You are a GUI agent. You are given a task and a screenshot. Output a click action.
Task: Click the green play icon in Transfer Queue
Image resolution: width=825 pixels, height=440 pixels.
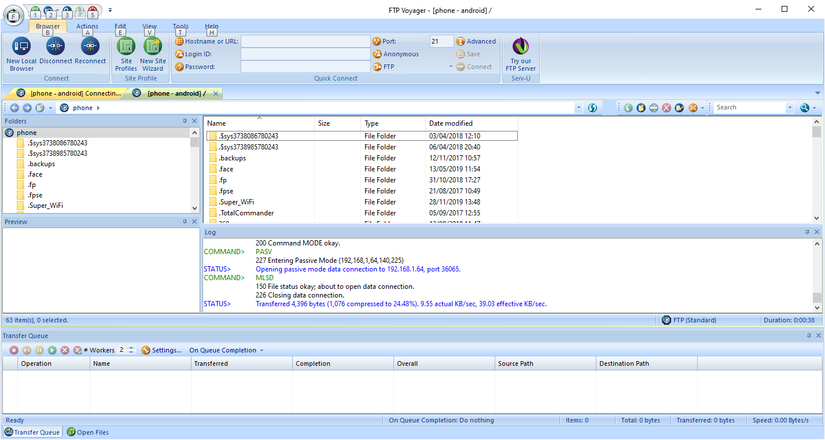[52, 350]
